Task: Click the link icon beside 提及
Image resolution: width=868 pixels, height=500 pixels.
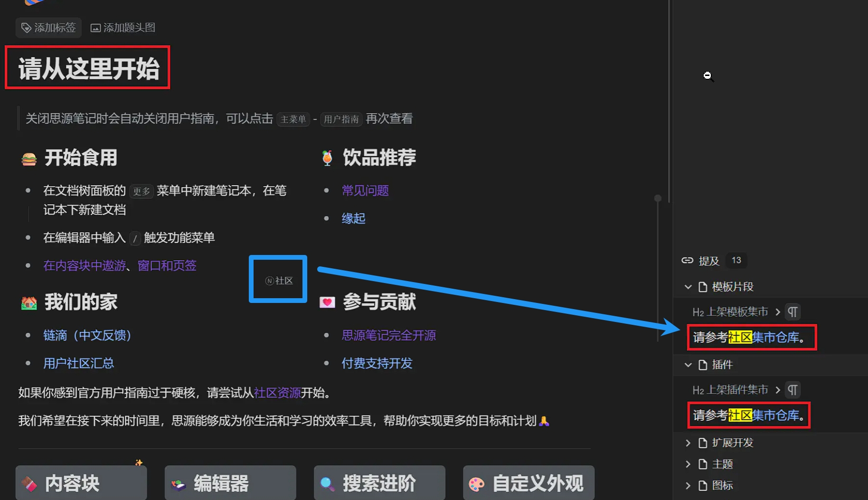Action: pyautogui.click(x=687, y=260)
